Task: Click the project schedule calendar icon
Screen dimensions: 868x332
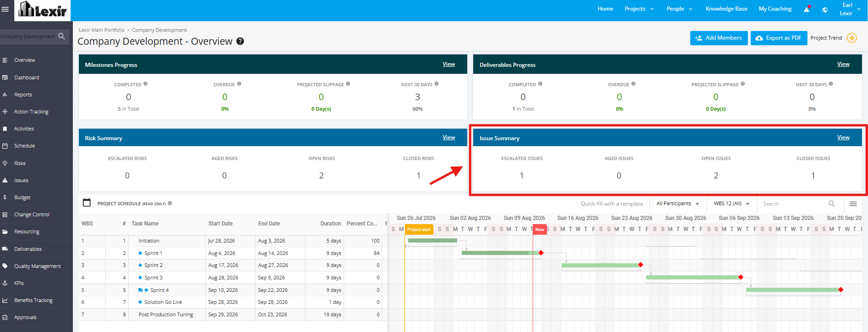Action: pos(87,203)
